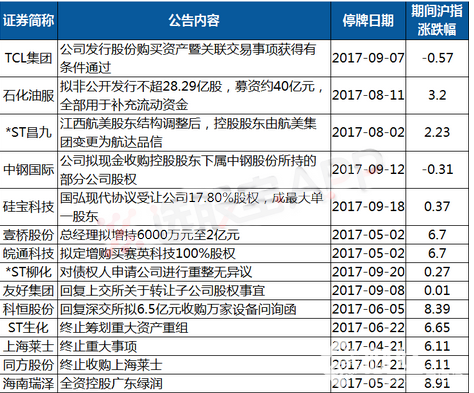Click date 2017-08-11
This screenshot has height=393, width=474.
tap(368, 95)
